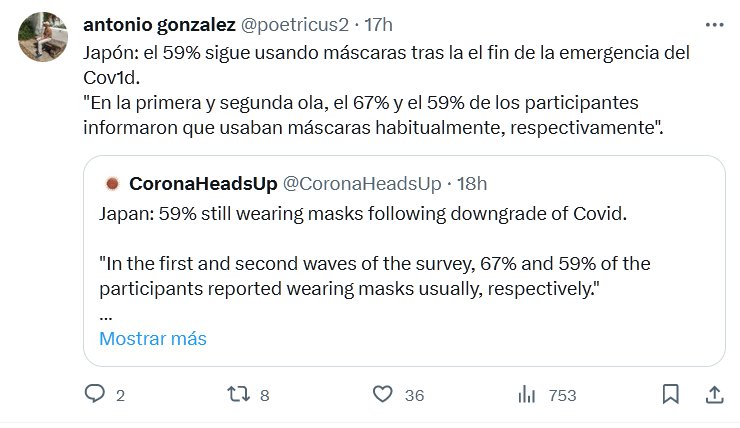
Task: Click antonio gonzalez profile avatar
Action: click(x=42, y=38)
